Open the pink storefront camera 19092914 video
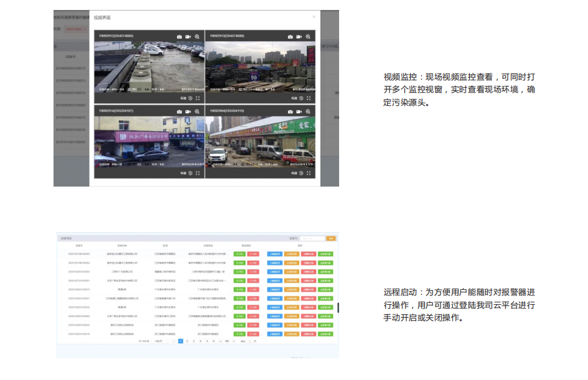 149,142
